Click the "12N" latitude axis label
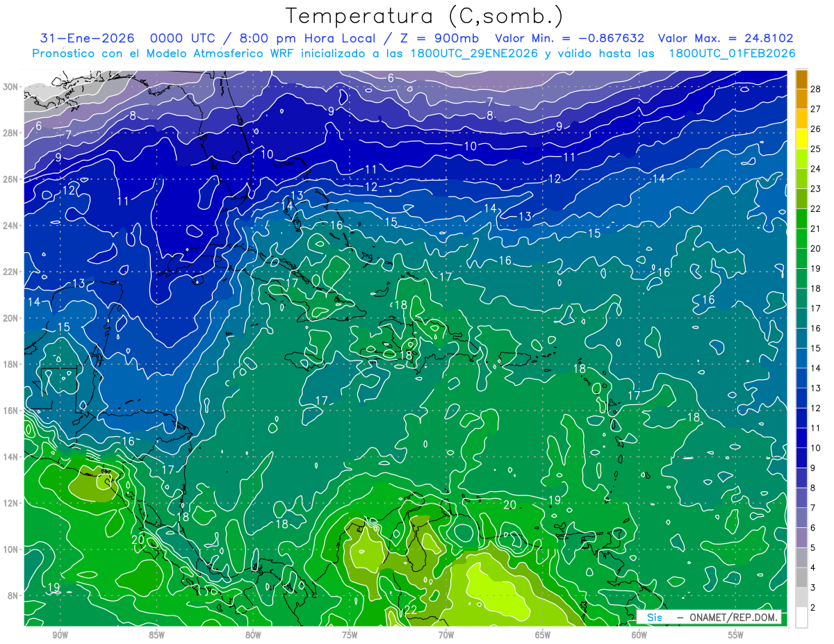Image resolution: width=834 pixels, height=644 pixels. (10, 503)
